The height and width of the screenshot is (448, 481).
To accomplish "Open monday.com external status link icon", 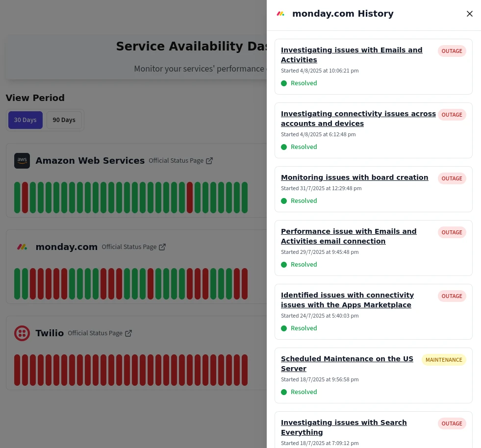I will tap(162, 247).
